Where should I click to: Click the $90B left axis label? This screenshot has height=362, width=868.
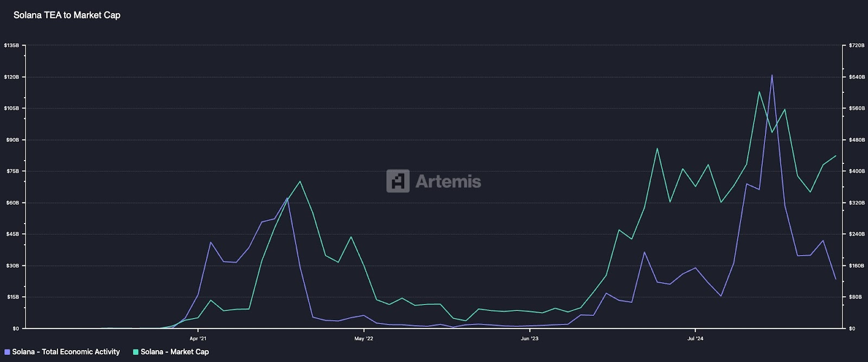[12, 140]
